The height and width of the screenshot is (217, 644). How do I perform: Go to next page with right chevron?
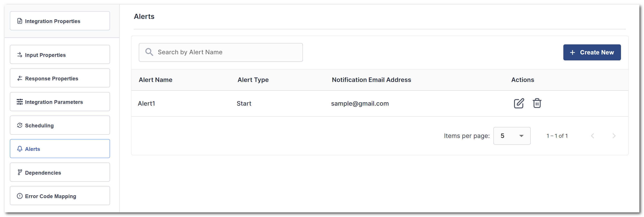coord(614,136)
